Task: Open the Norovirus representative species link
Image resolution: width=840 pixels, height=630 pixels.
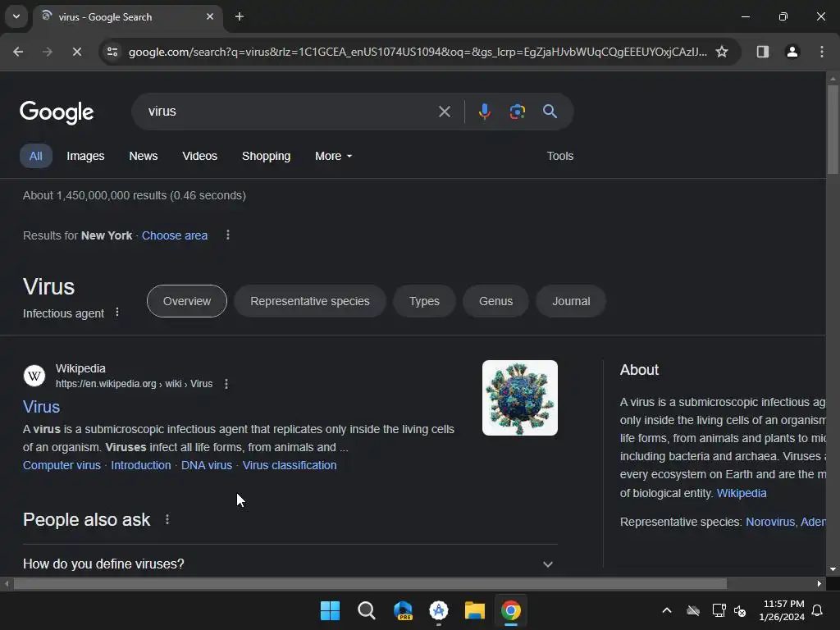Action: (x=770, y=522)
